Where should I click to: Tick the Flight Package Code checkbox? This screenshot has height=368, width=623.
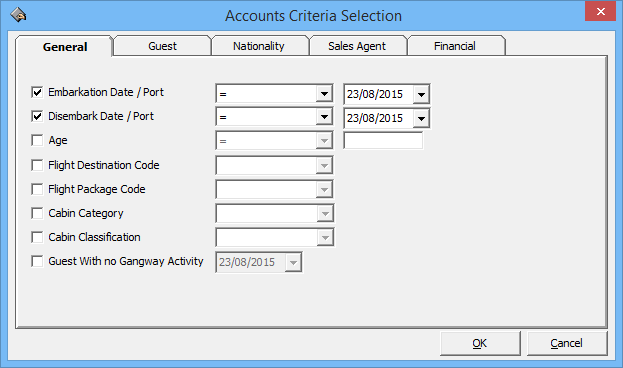point(37,189)
